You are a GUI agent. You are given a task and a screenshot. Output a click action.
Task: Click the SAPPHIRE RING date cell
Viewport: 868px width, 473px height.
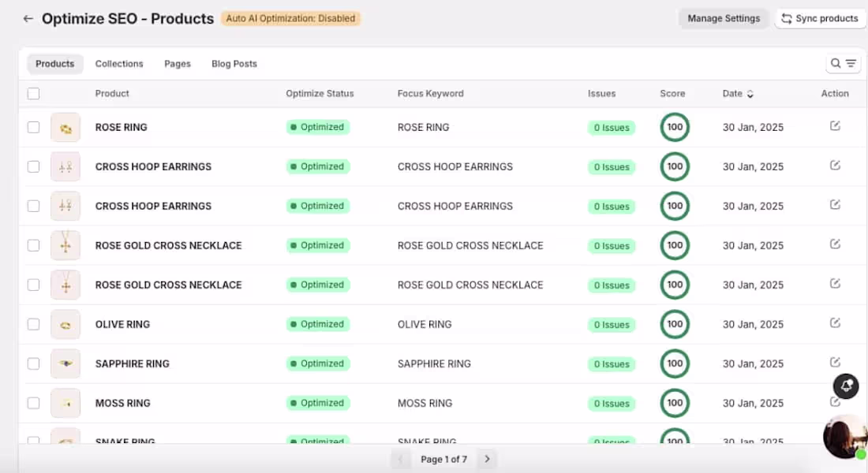tap(753, 363)
